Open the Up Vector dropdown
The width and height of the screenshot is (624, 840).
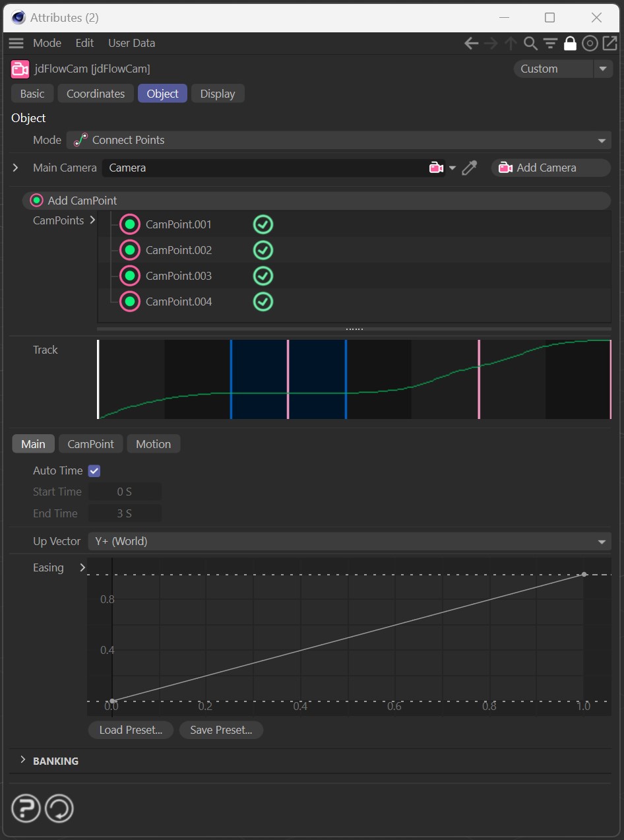coord(349,542)
